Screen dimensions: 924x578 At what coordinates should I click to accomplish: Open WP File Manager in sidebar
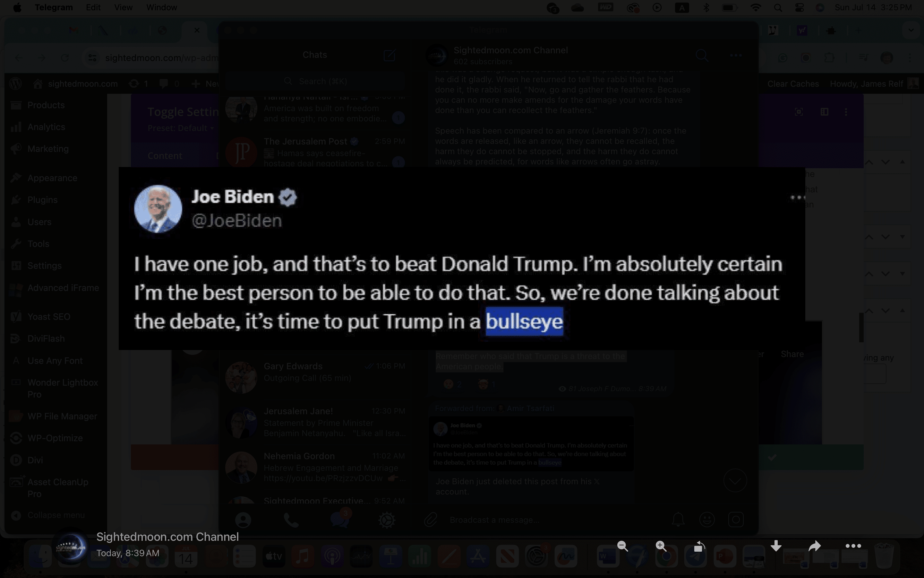pyautogui.click(x=62, y=416)
